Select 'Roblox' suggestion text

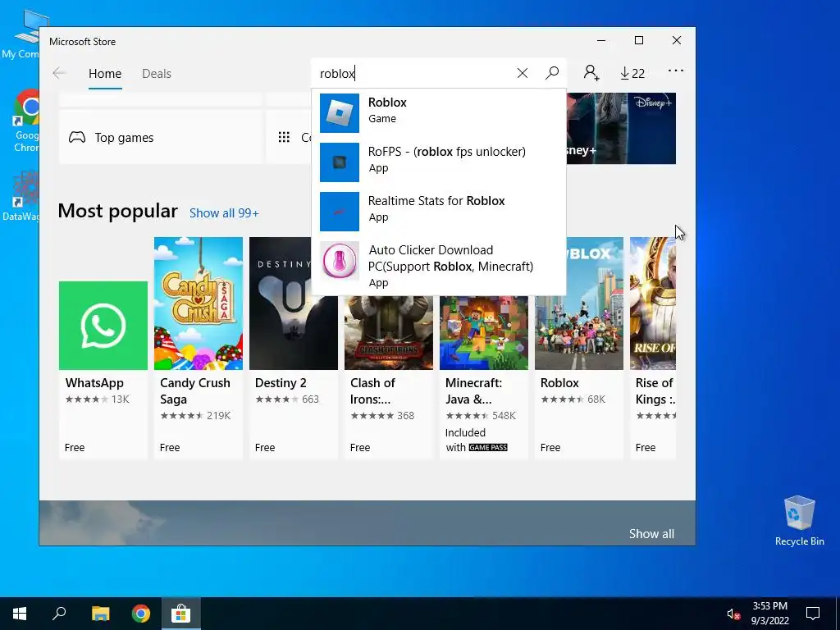[387, 103]
